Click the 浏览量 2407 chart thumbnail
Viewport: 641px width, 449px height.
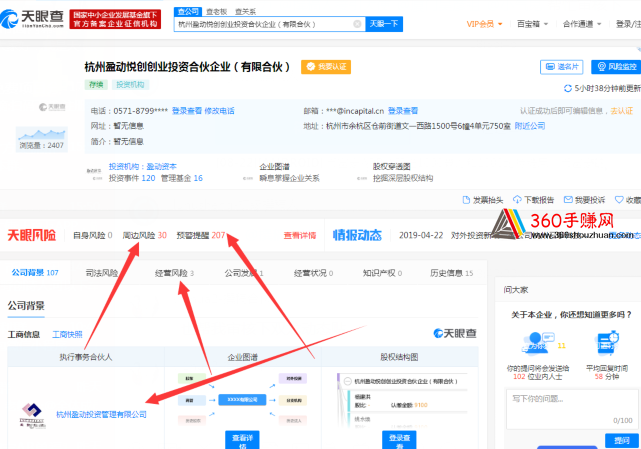pyautogui.click(x=41, y=139)
